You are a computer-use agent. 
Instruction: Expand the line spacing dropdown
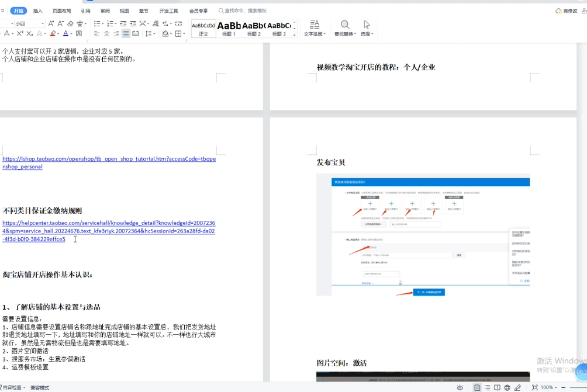[154, 34]
